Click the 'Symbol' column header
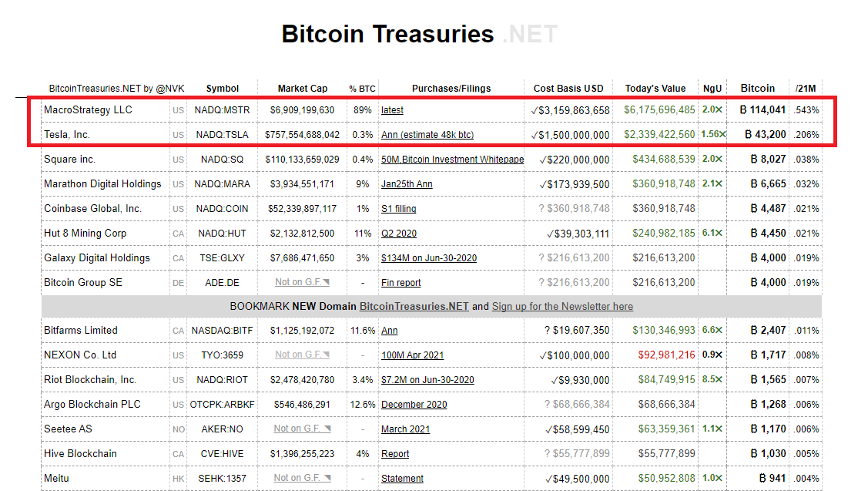Image resolution: width=868 pixels, height=491 pixels. tap(223, 88)
